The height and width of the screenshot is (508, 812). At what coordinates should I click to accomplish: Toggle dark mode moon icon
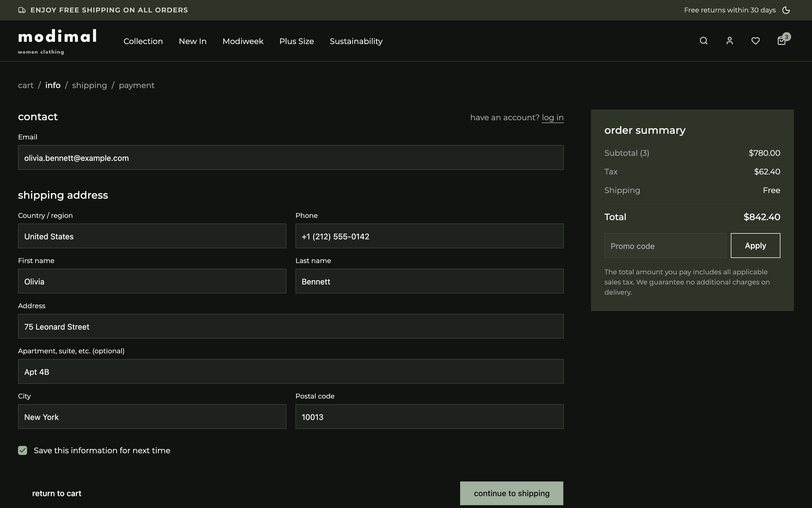(x=786, y=10)
